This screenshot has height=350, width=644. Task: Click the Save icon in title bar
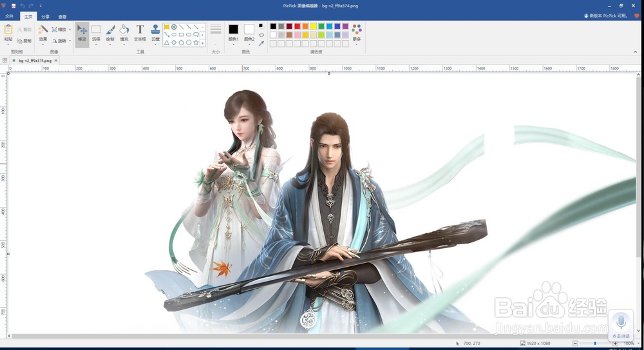[13, 6]
